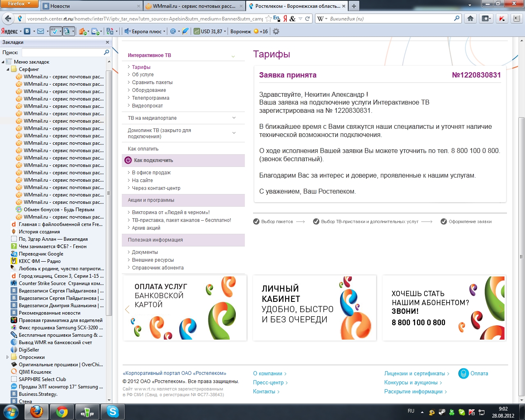Open Skype from the taskbar
Screen dimensions: 525x420
click(113, 412)
